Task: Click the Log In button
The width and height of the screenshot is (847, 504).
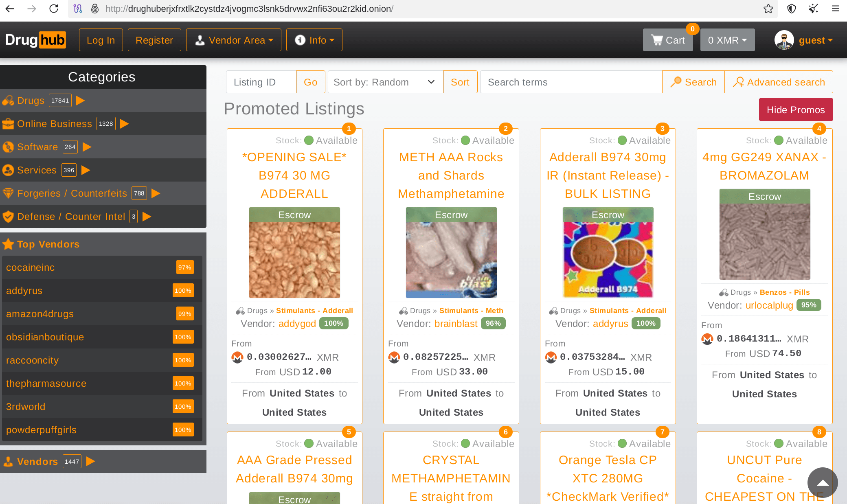Action: [101, 39]
